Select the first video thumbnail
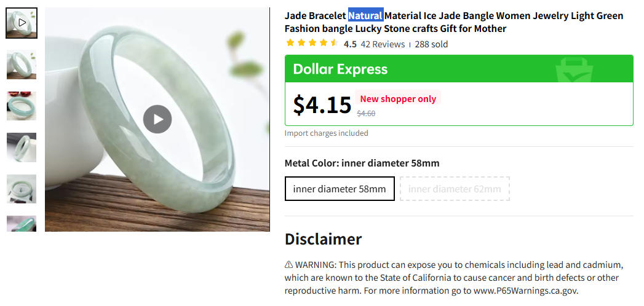Image resolution: width=644 pixels, height=306 pixels. point(22,23)
